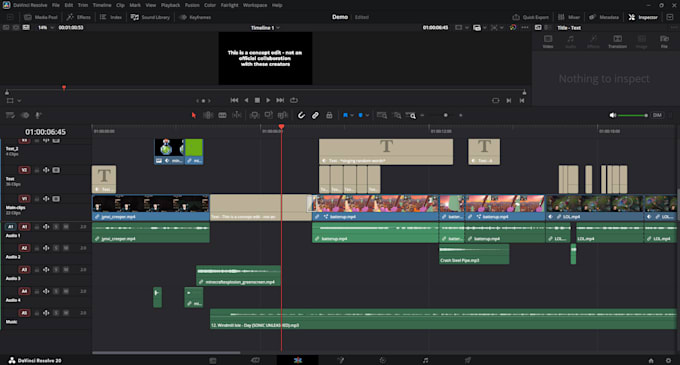This screenshot has height=365, width=680.
Task: Switch to Inspector Video tab
Action: pyautogui.click(x=548, y=42)
